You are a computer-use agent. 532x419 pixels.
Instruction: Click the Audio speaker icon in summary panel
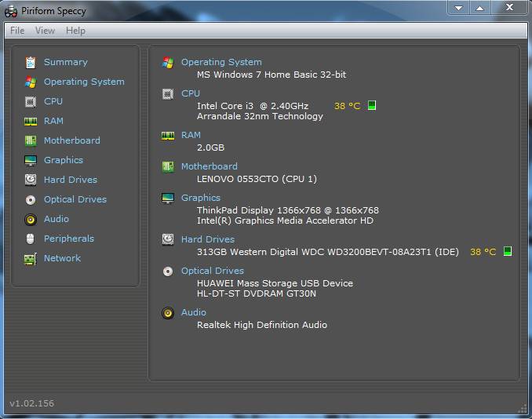pos(168,313)
